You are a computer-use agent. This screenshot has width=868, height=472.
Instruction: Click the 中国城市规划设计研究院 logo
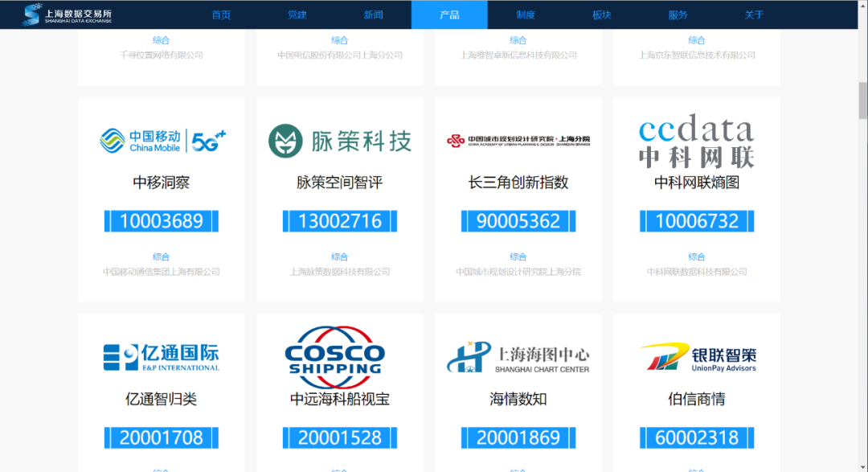[518, 141]
